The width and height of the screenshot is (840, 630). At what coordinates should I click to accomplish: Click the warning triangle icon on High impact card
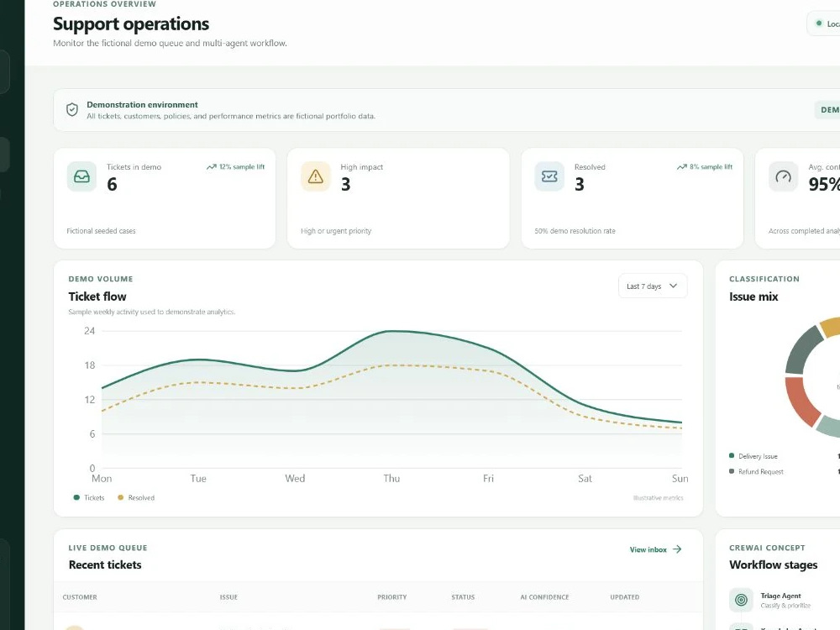click(316, 176)
